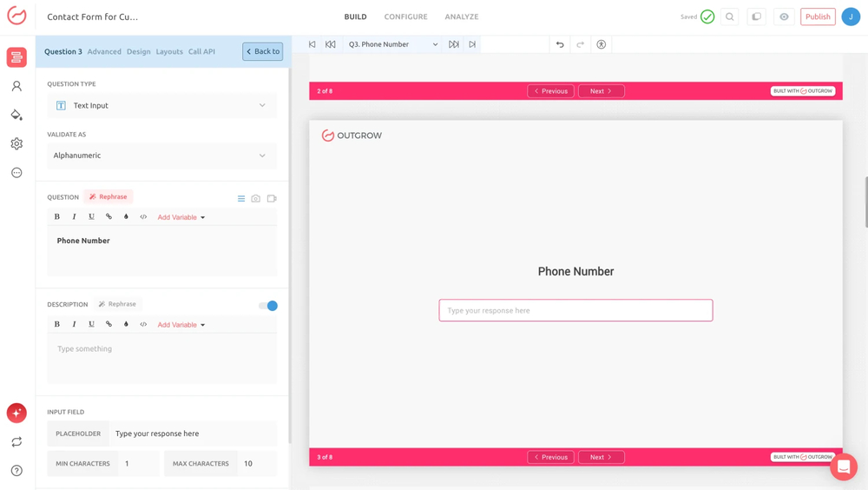Add an image using the camera icon
868x490 pixels.
(x=256, y=198)
